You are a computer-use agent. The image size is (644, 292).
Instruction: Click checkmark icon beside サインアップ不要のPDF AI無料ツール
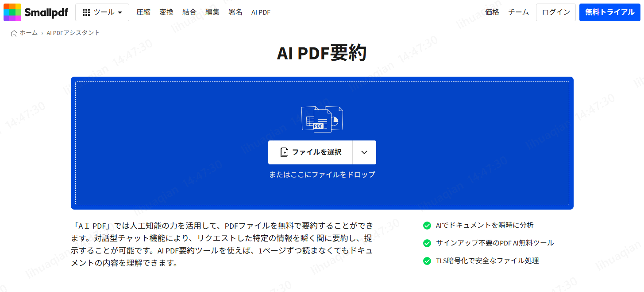[x=427, y=243]
